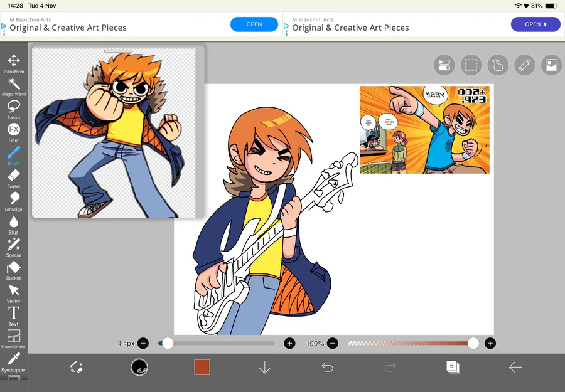Select the Text tool
565x392 pixels.
coord(14,317)
